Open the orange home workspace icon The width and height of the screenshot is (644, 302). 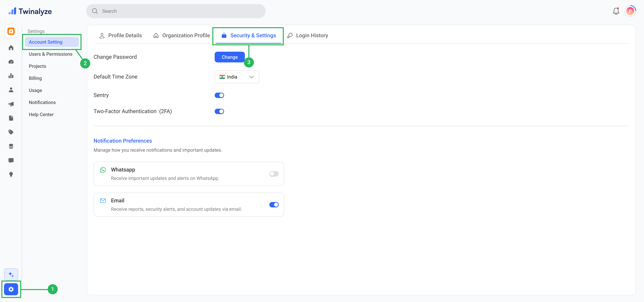[x=11, y=31]
